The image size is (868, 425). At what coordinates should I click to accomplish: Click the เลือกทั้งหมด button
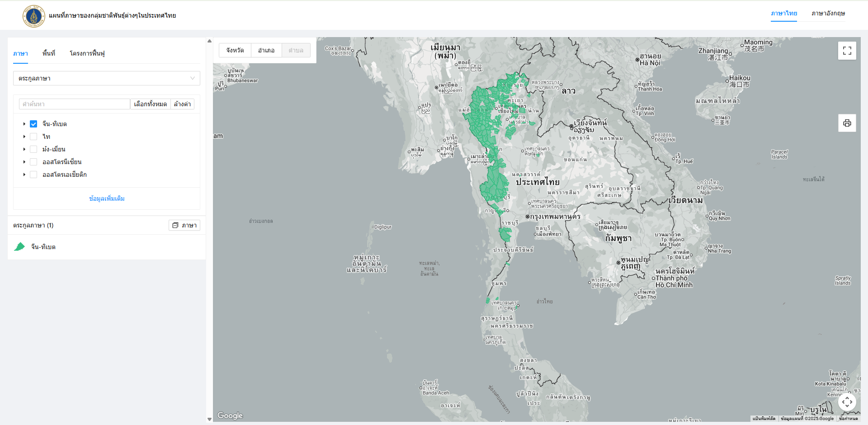(150, 104)
